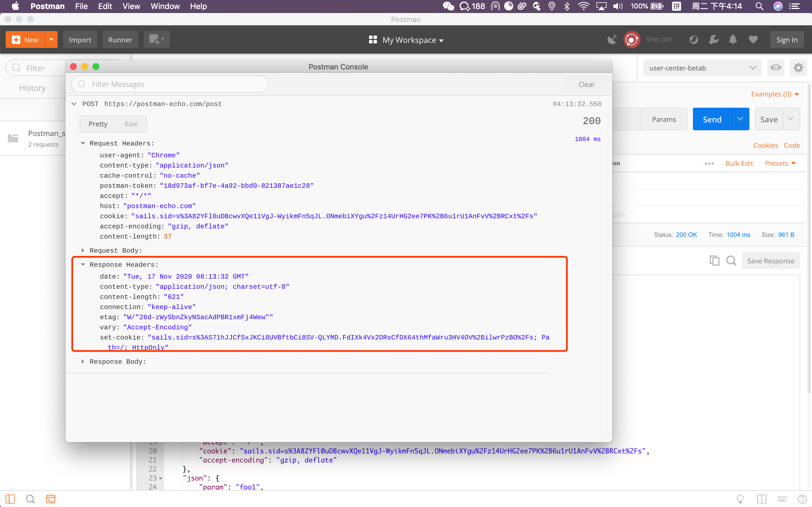Open Spotlight search icon in menu bar
812x507 pixels.
coord(759,6)
